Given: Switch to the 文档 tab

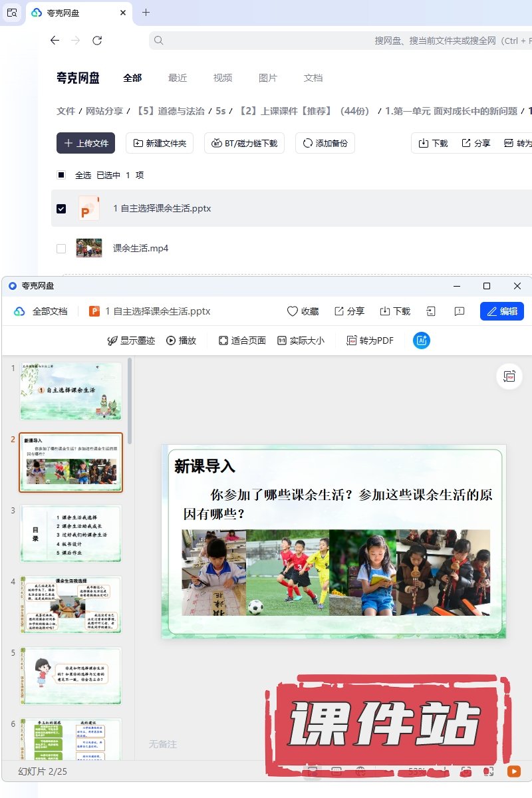Looking at the screenshot, I should (313, 78).
